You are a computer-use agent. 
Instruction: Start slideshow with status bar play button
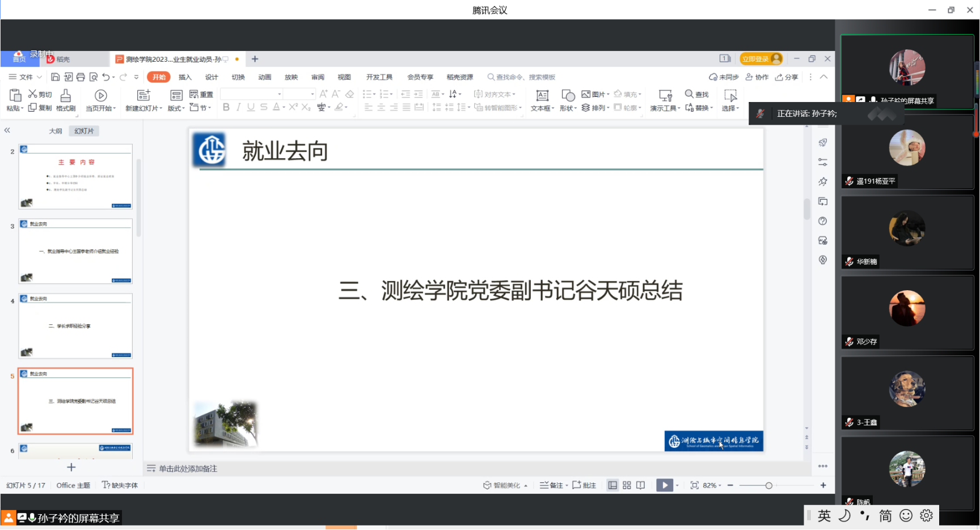click(665, 485)
